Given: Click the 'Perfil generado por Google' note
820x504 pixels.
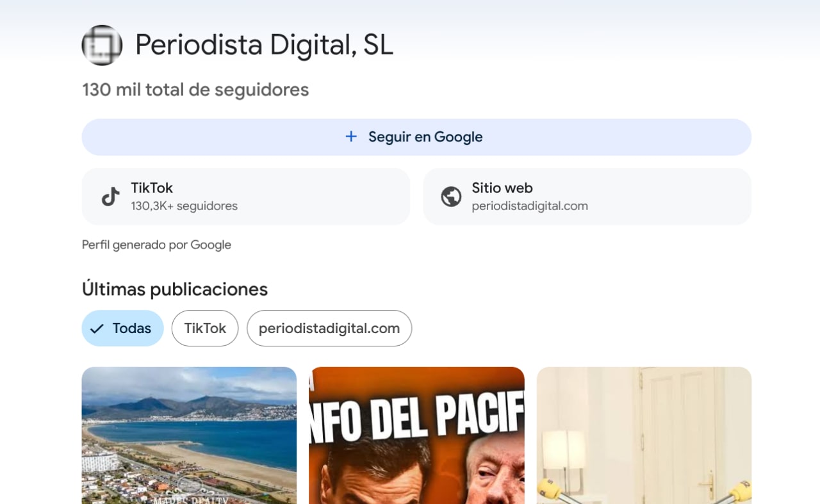Looking at the screenshot, I should tap(156, 245).
